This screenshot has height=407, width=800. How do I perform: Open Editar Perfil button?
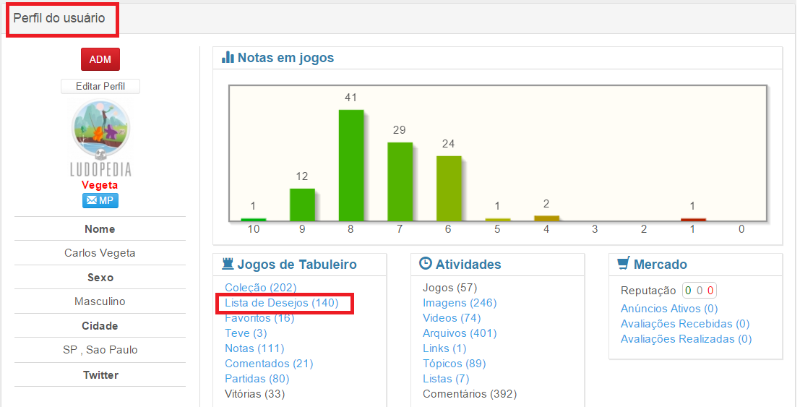100,86
